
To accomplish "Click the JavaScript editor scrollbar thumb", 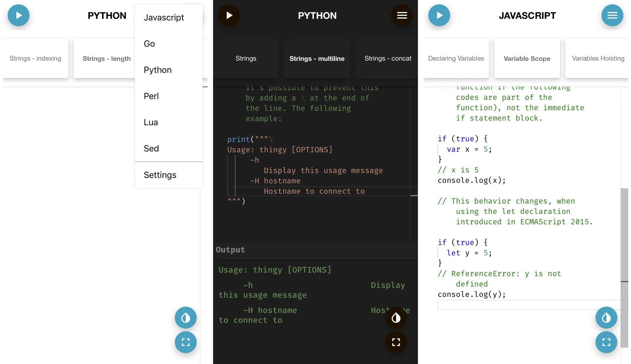I will [624, 267].
